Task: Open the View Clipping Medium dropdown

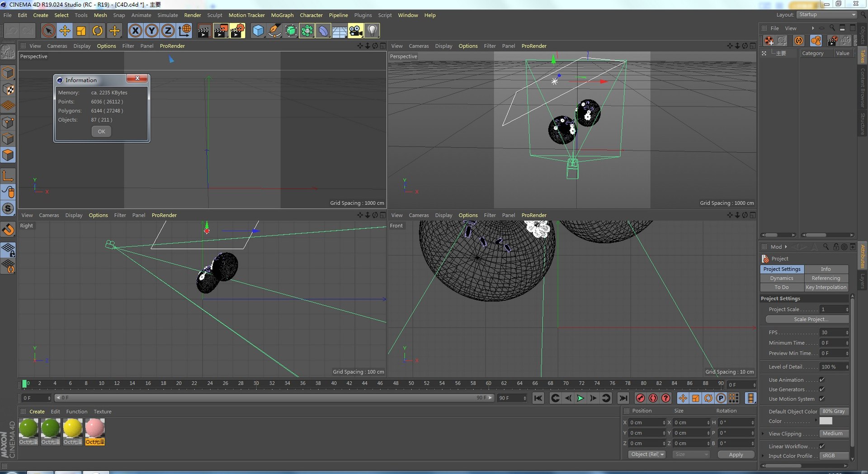Action: pyautogui.click(x=834, y=434)
